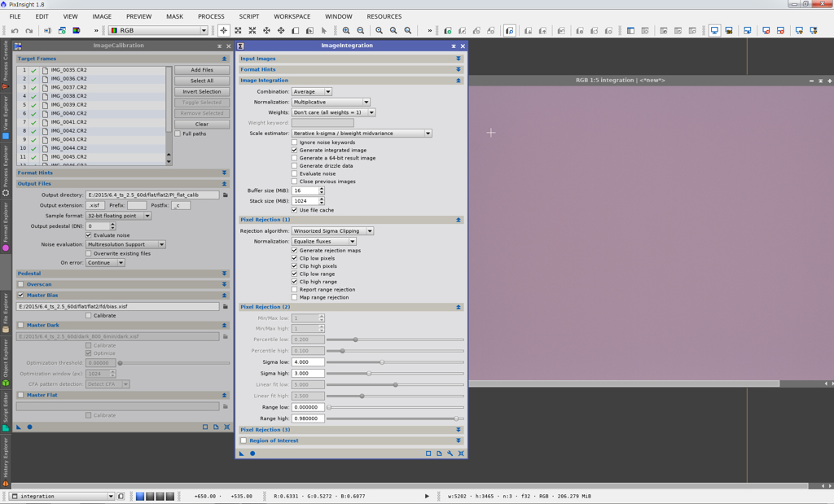Select the blue workspace indicator in the status bar
834x504 pixels.
(140, 497)
